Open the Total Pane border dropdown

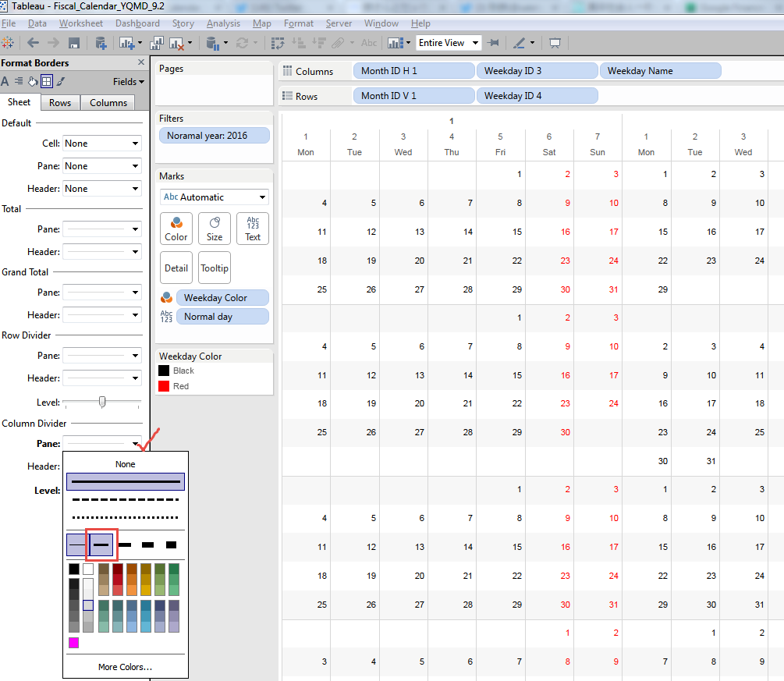tap(102, 229)
